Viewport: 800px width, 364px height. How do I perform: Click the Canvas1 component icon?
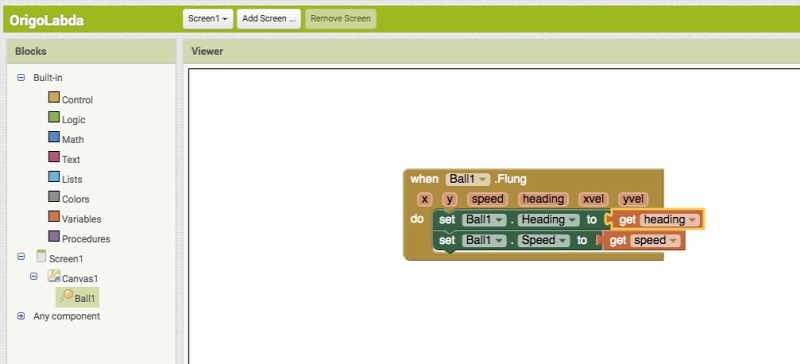click(x=54, y=276)
